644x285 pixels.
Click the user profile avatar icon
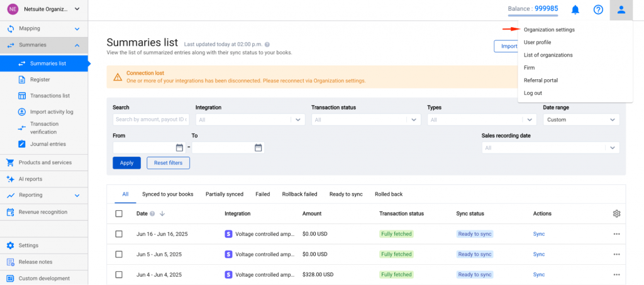pyautogui.click(x=621, y=9)
